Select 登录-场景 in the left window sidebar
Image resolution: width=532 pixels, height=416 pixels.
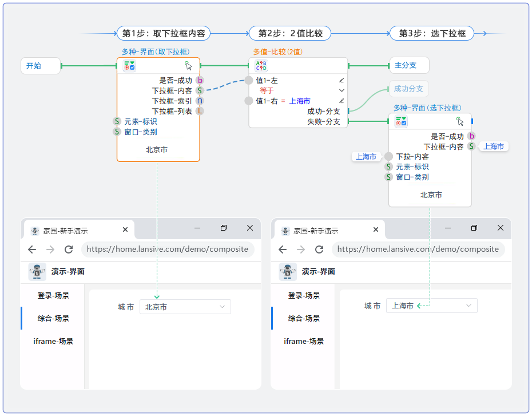[53, 296]
